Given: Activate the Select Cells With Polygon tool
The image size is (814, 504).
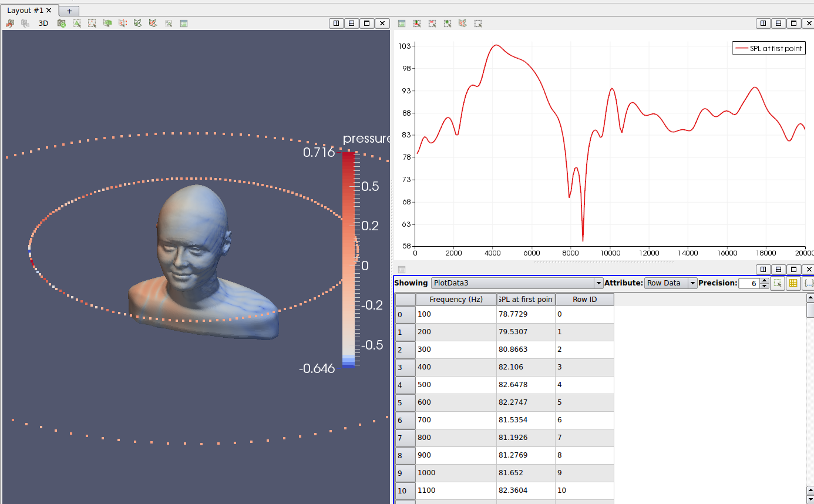Looking at the screenshot, I should click(x=138, y=23).
